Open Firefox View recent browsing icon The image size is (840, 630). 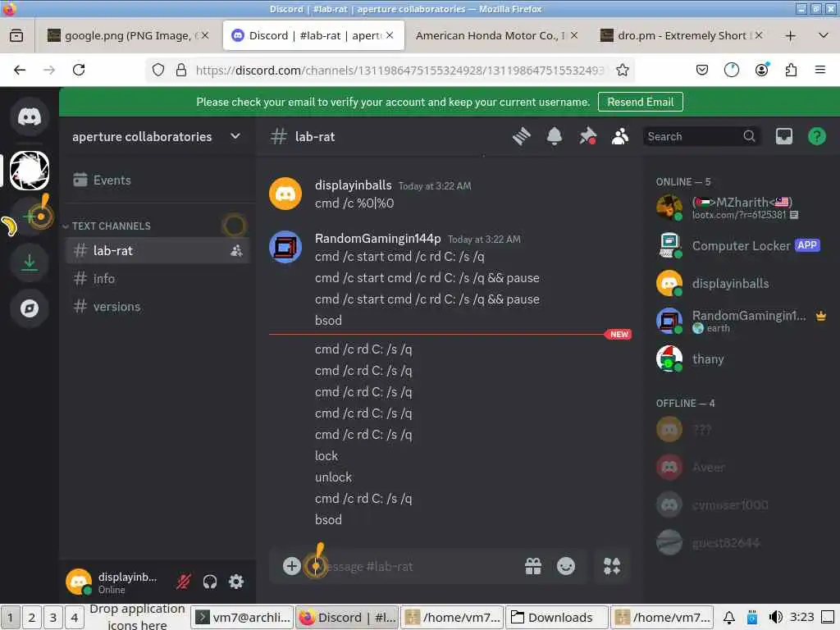pos(16,36)
